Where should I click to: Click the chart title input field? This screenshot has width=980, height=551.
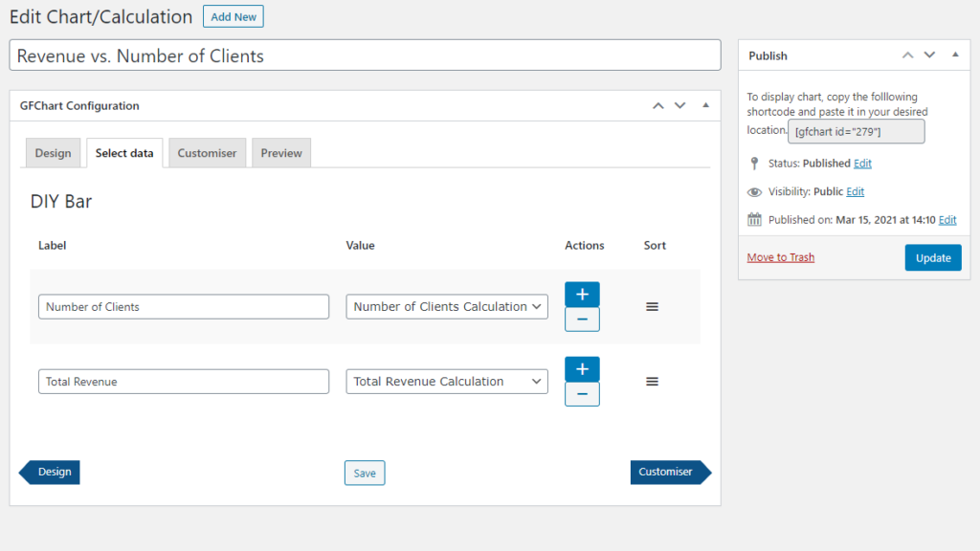click(x=365, y=55)
